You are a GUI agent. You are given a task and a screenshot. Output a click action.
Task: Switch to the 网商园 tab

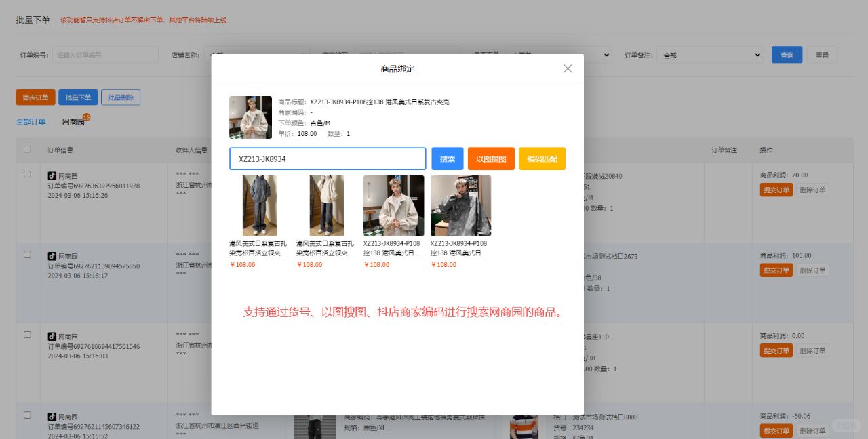[73, 122]
